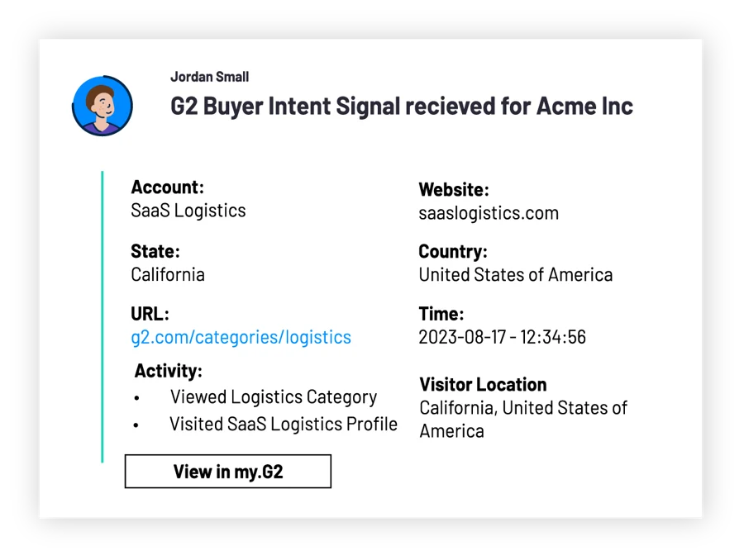Click the sender name Jordan Small
Screen dimensions: 744x560
[210, 77]
